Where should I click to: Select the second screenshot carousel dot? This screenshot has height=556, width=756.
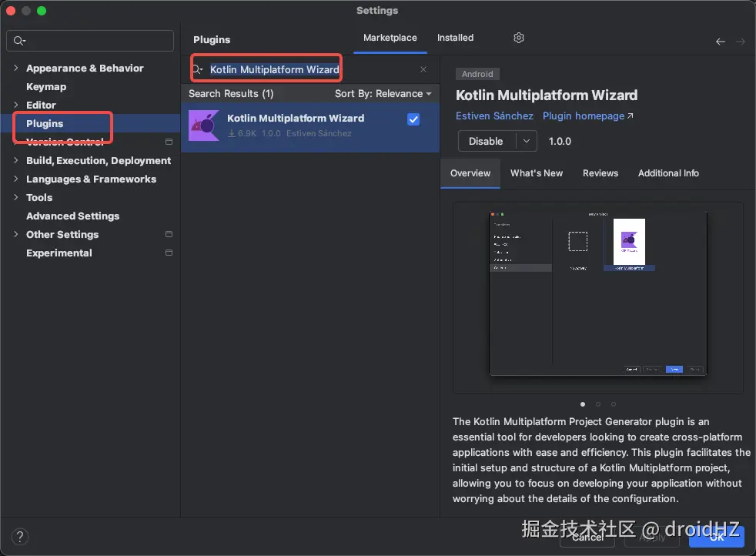point(598,404)
